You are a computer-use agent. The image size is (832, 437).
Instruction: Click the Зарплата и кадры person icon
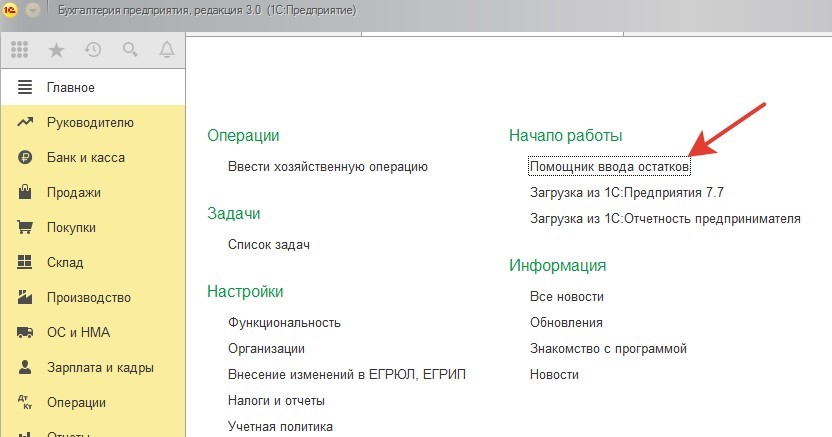point(25,368)
